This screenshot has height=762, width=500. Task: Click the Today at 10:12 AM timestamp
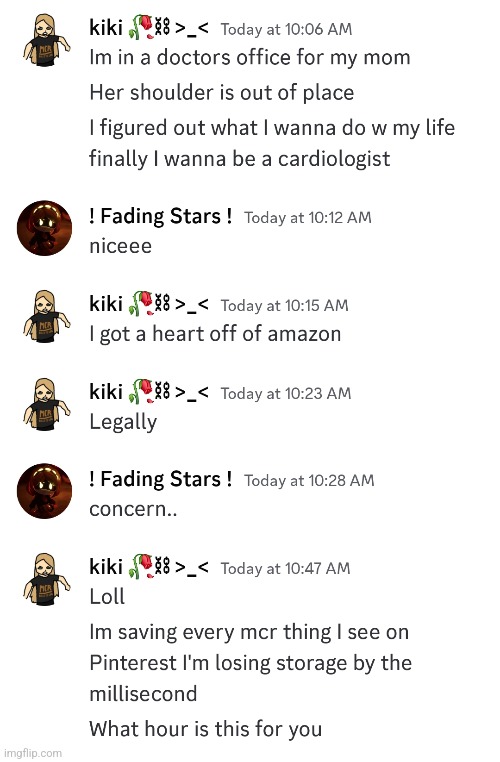click(308, 218)
